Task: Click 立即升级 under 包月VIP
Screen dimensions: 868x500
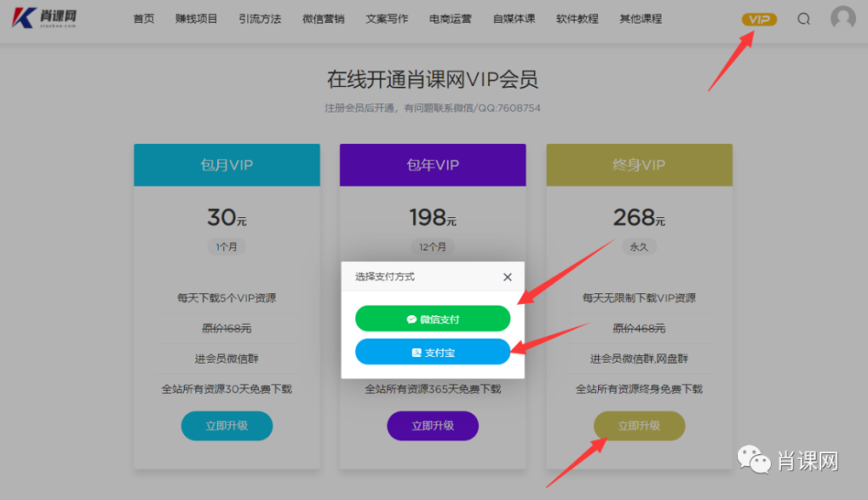Action: click(227, 426)
